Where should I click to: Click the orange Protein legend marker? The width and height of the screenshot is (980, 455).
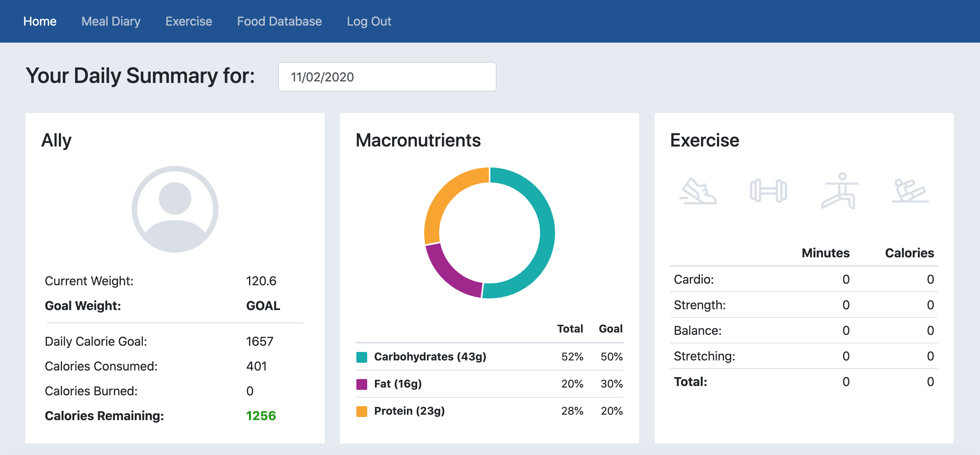tap(362, 410)
